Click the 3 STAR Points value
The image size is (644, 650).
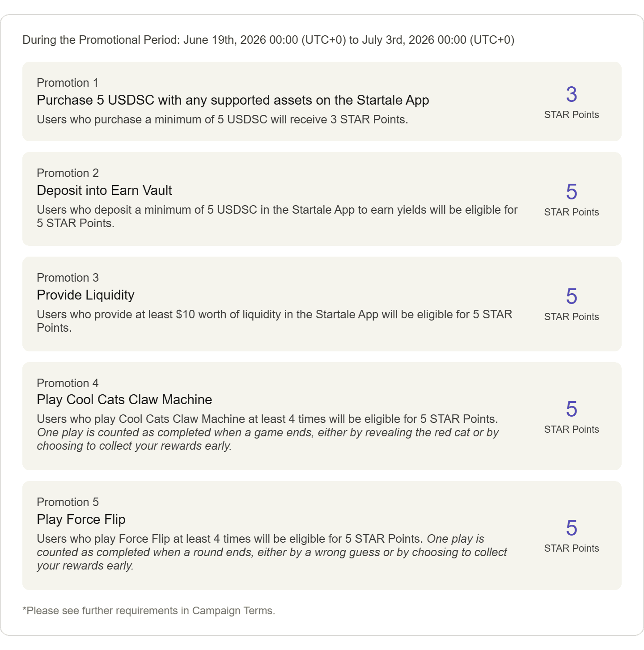pyautogui.click(x=572, y=102)
